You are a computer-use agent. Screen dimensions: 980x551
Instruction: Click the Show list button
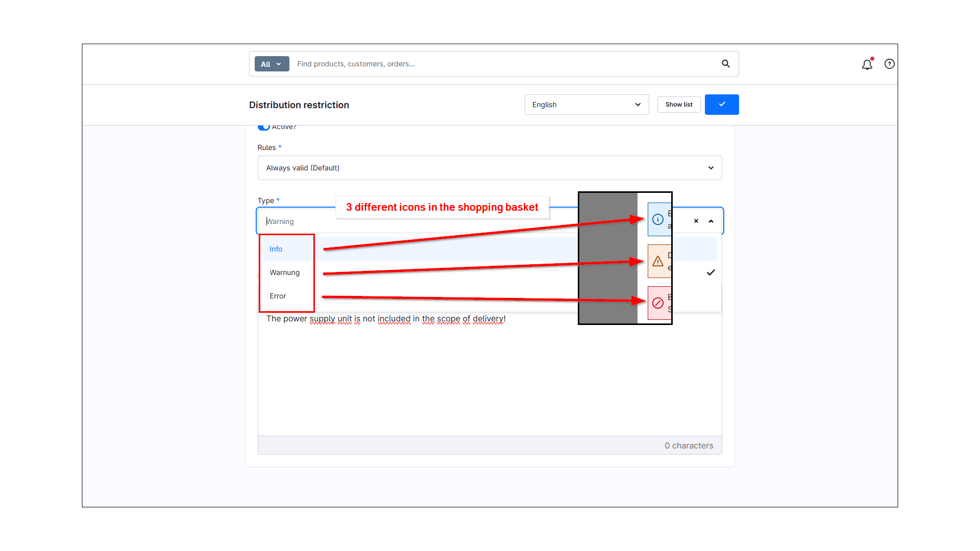[x=679, y=105]
